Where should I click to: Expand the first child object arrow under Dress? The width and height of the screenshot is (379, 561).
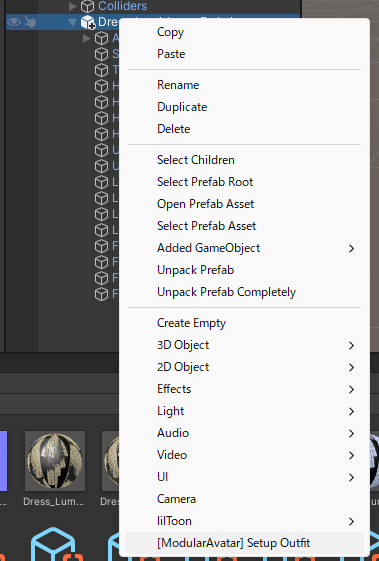(87, 38)
